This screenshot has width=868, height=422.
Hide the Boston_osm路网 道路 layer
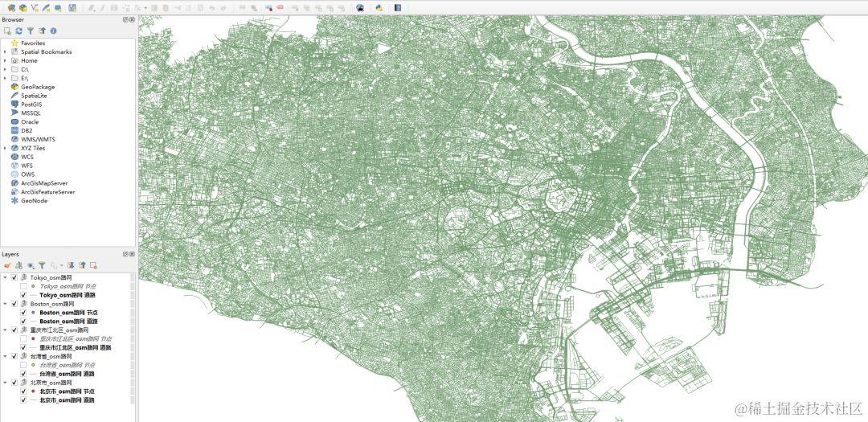point(23,322)
